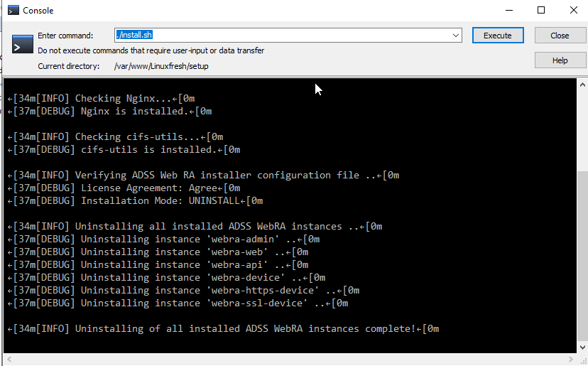Open Help for the console
588x366 pixels.
[560, 60]
